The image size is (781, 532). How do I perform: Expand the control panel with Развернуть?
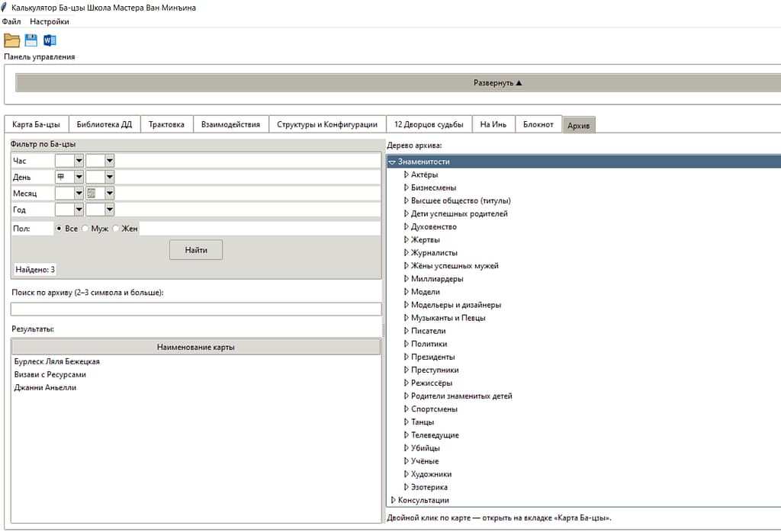497,82
